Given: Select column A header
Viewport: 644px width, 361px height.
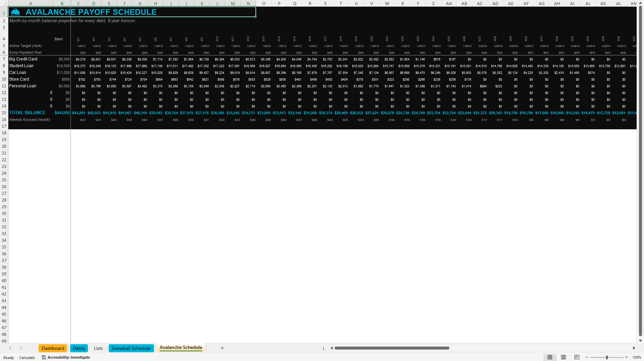Looking at the screenshot, I should 31,3.
